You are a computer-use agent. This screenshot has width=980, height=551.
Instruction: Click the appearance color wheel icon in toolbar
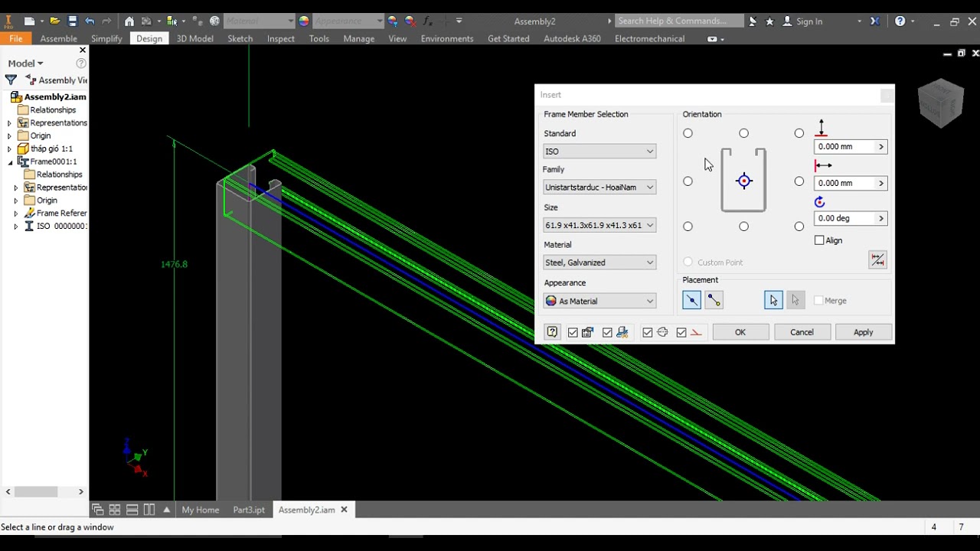(304, 21)
